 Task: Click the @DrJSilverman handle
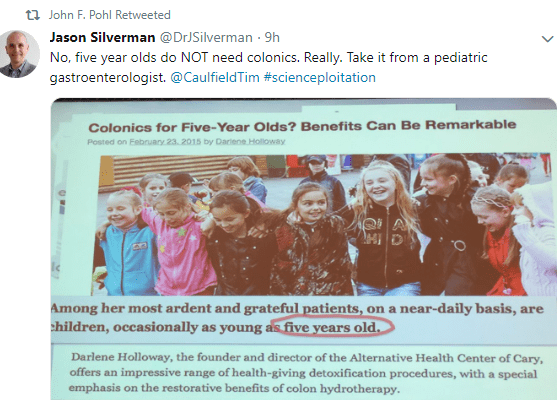click(206, 37)
